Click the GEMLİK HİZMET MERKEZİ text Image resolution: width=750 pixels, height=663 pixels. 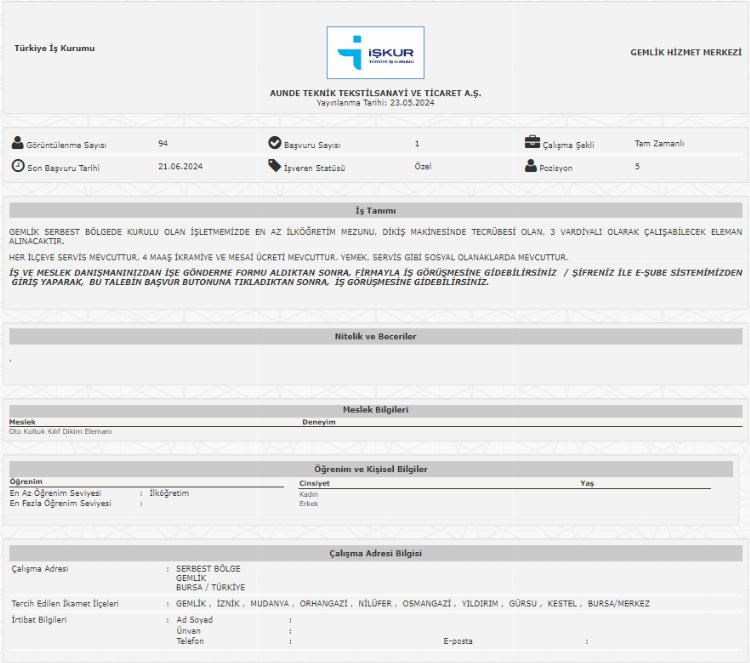click(x=685, y=52)
